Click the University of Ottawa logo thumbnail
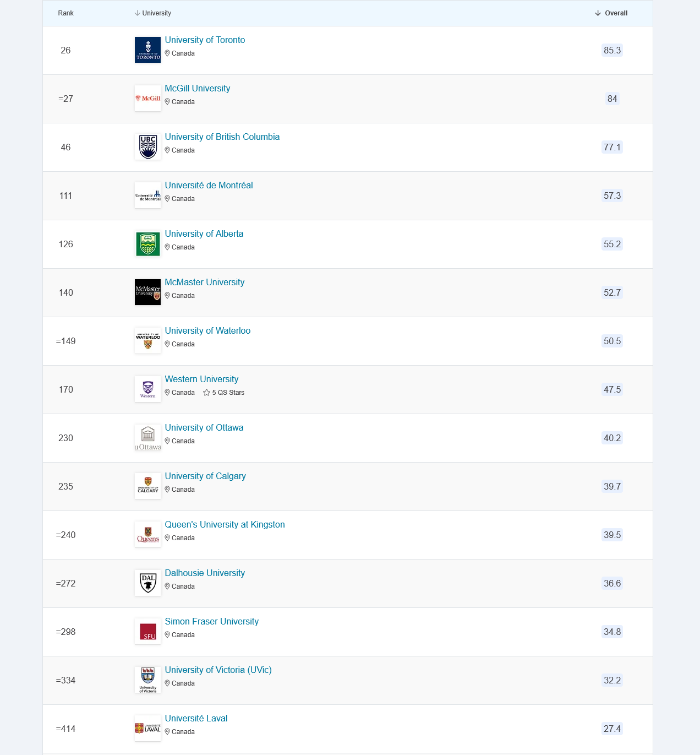 [147, 438]
